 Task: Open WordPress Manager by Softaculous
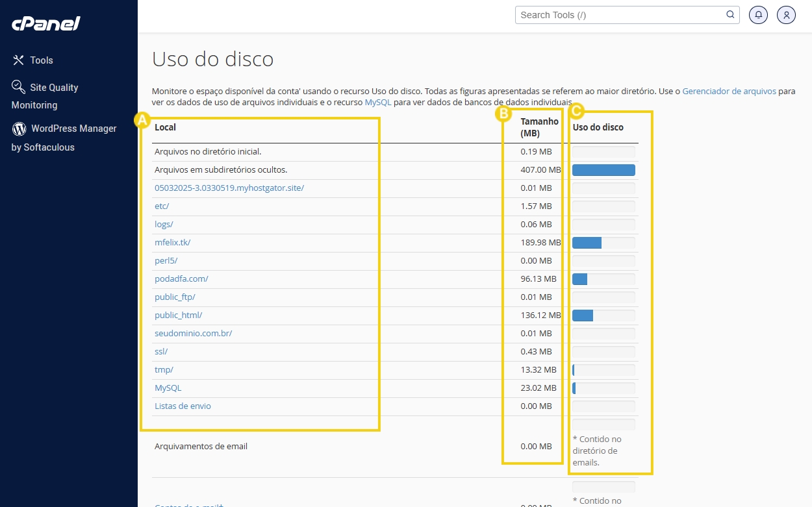coord(72,129)
